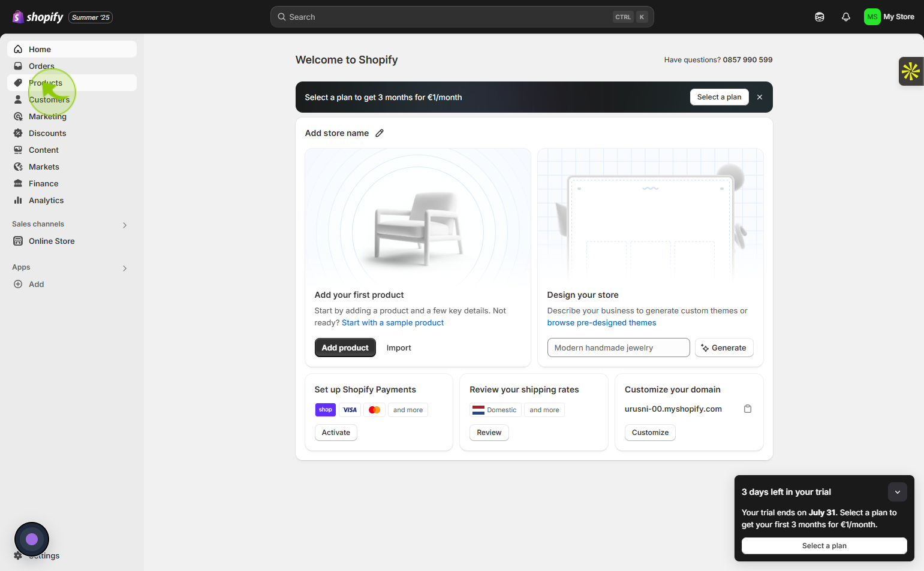Click the urusni-00.myshopify.com domain text
924x571 pixels.
click(673, 409)
